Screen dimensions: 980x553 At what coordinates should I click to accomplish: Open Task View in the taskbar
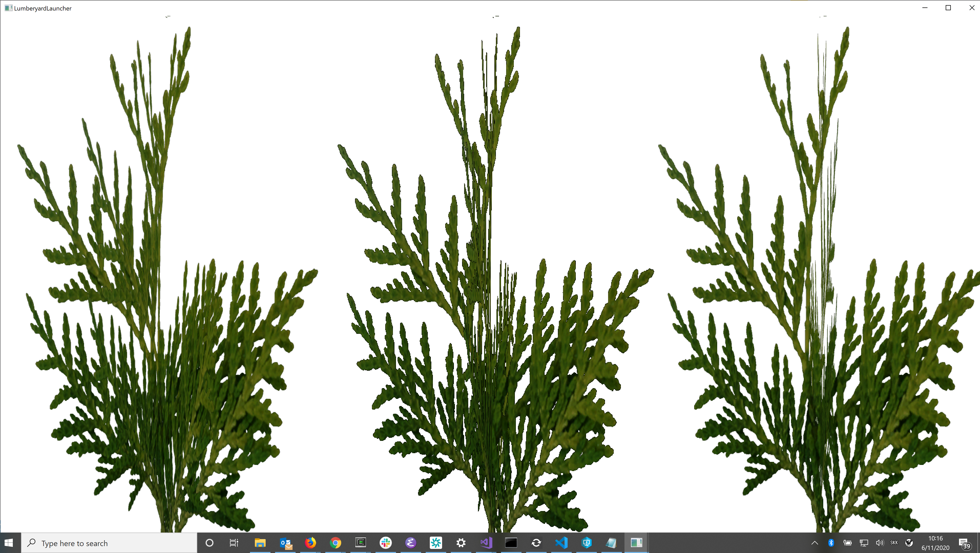coord(234,543)
